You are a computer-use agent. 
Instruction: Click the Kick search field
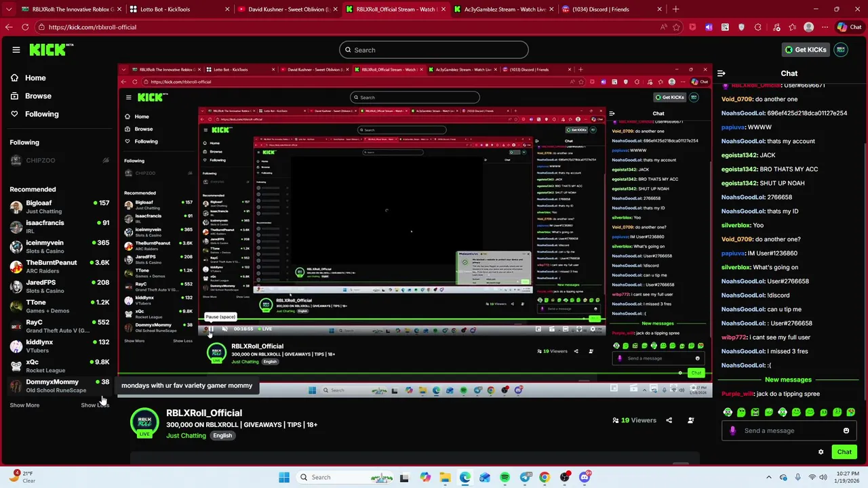[434, 50]
